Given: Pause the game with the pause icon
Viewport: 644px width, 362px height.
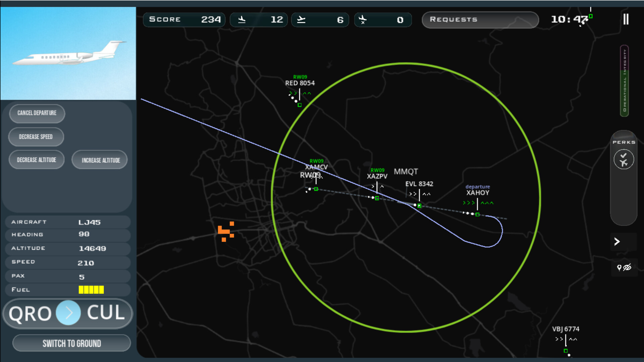Looking at the screenshot, I should pyautogui.click(x=626, y=19).
